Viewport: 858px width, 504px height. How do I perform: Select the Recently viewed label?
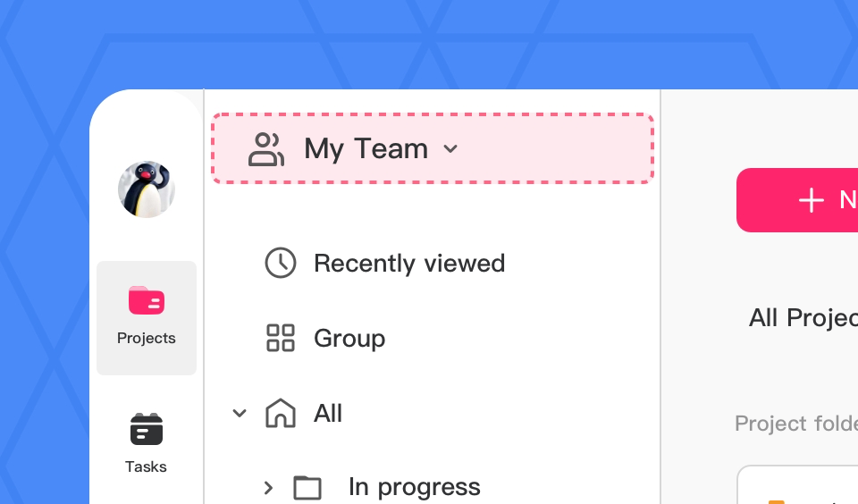point(409,264)
